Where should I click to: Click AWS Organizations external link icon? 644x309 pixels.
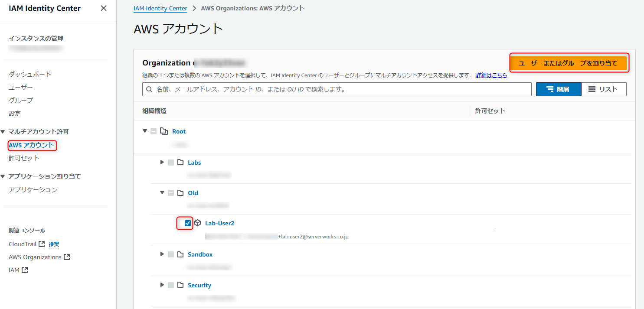pyautogui.click(x=67, y=257)
